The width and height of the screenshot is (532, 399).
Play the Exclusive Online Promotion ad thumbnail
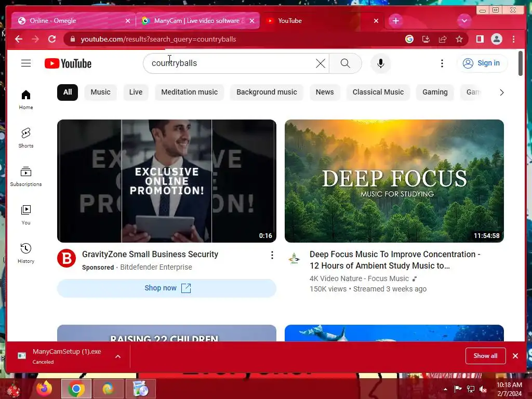167,181
